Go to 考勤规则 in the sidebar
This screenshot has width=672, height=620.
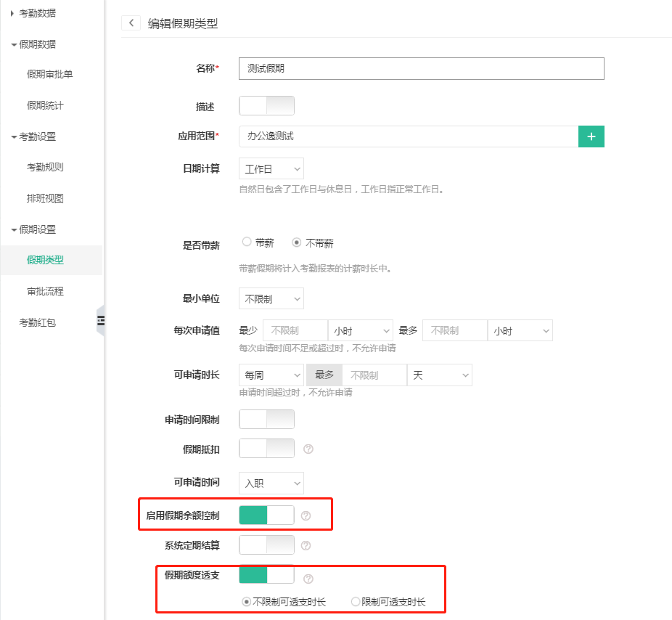pyautogui.click(x=45, y=167)
